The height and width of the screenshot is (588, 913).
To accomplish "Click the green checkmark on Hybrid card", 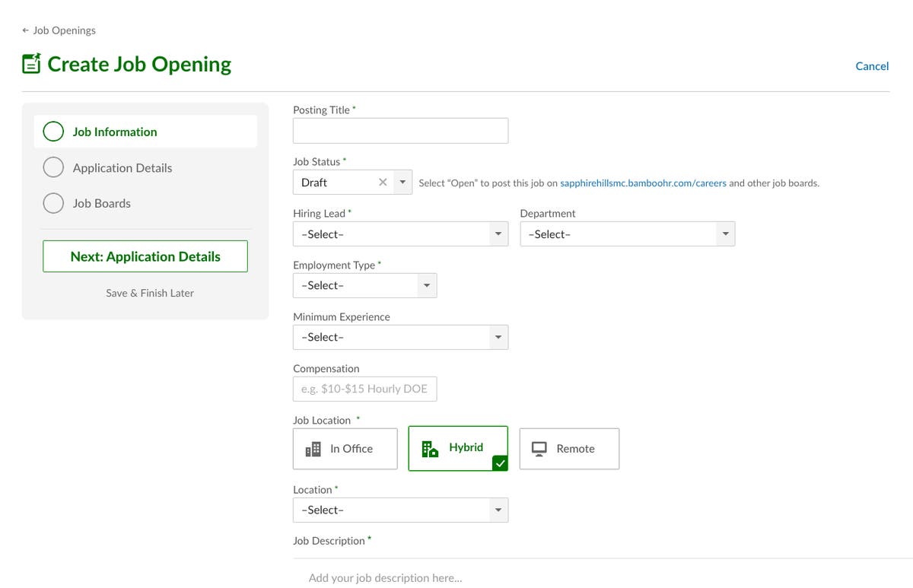I will pyautogui.click(x=500, y=462).
